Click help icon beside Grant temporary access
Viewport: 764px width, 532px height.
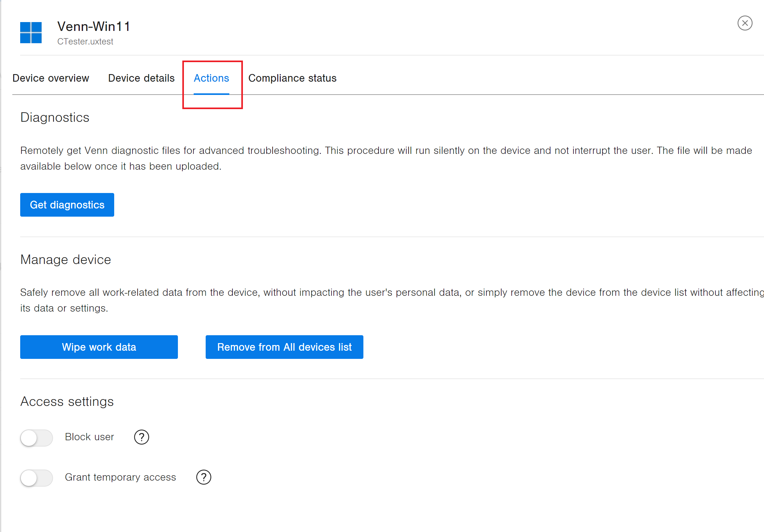tap(204, 477)
